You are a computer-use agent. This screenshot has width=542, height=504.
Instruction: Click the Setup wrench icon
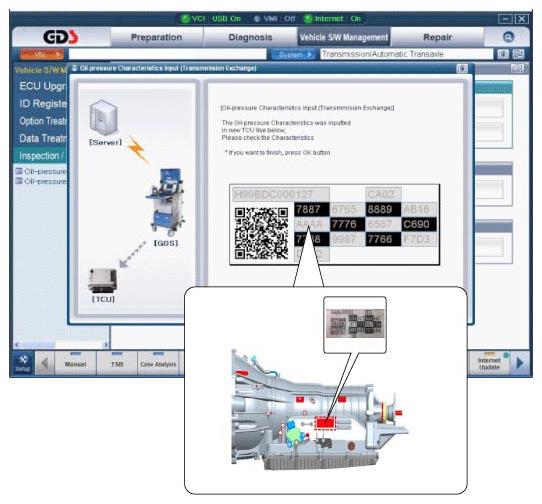pos(23,363)
